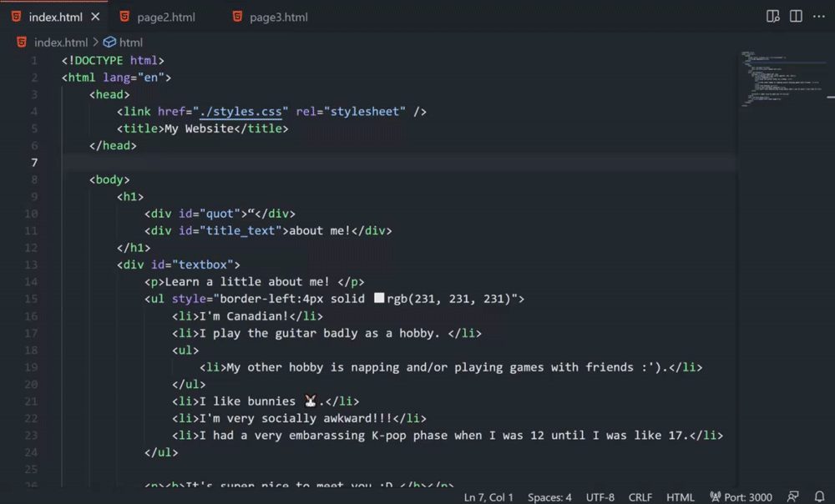The image size is (835, 504).
Task: Select the index.html editor tab
Action: pos(55,17)
